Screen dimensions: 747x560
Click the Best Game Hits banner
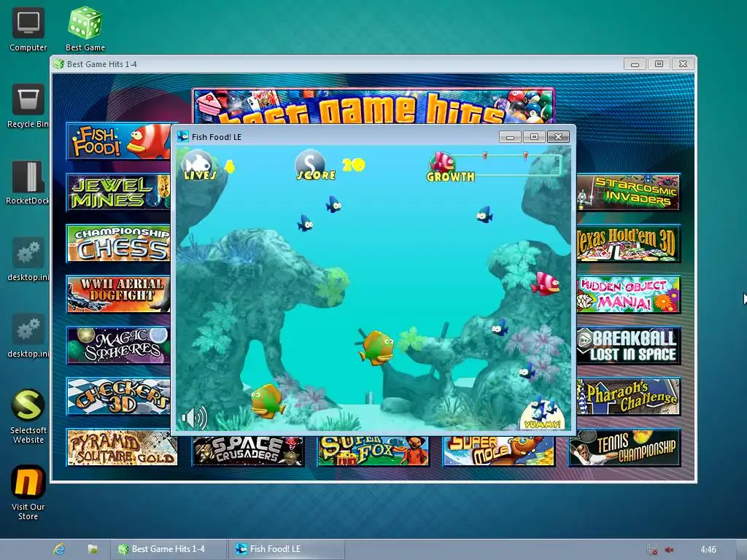point(373,106)
